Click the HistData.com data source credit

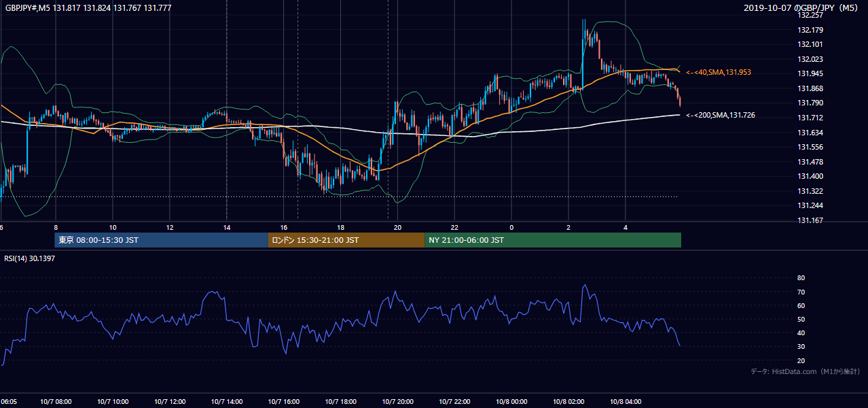tap(805, 371)
